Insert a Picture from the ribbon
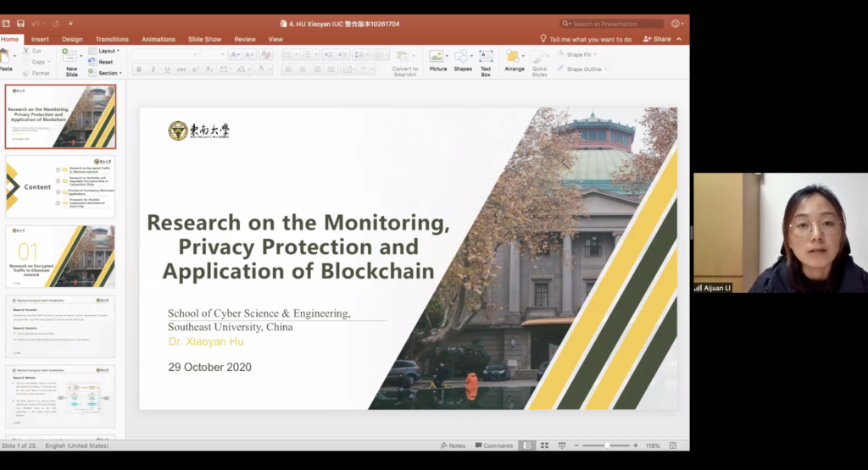 point(437,60)
